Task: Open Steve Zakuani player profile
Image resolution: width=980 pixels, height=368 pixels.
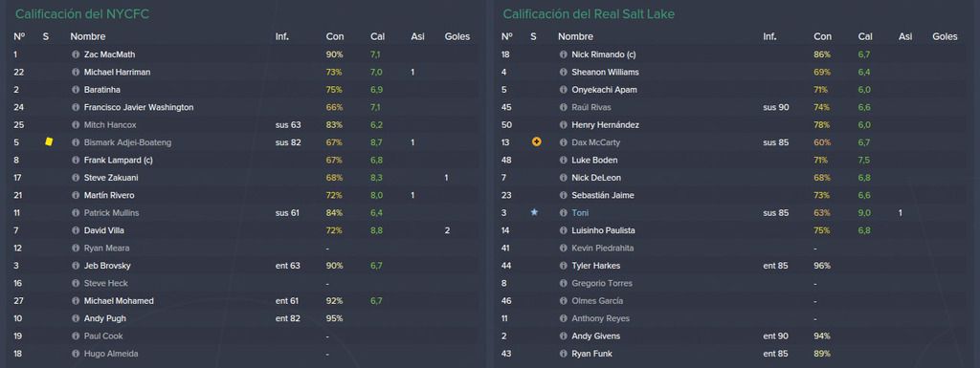Action: tap(109, 178)
